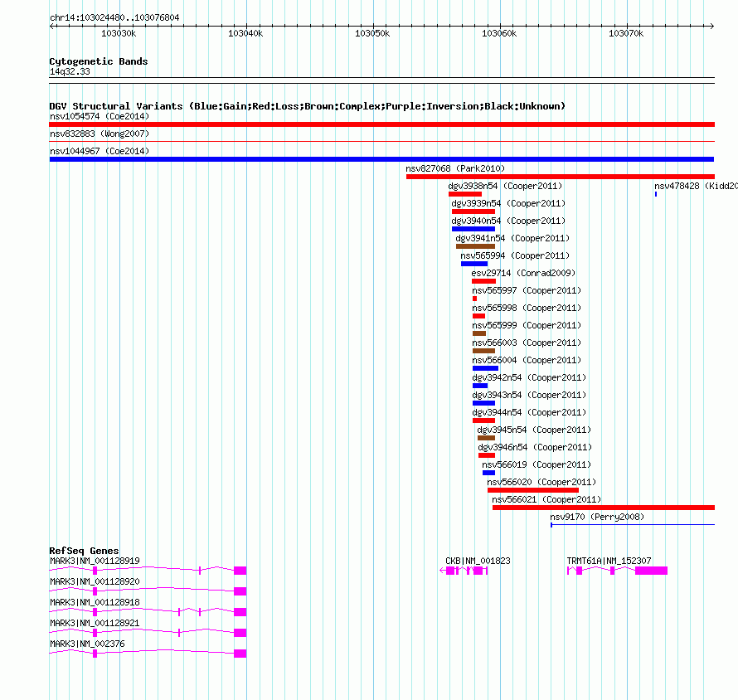Open dgv3943n54 (Cooper2011) variant
This screenshot has width=738, height=700.
[x=529, y=395]
